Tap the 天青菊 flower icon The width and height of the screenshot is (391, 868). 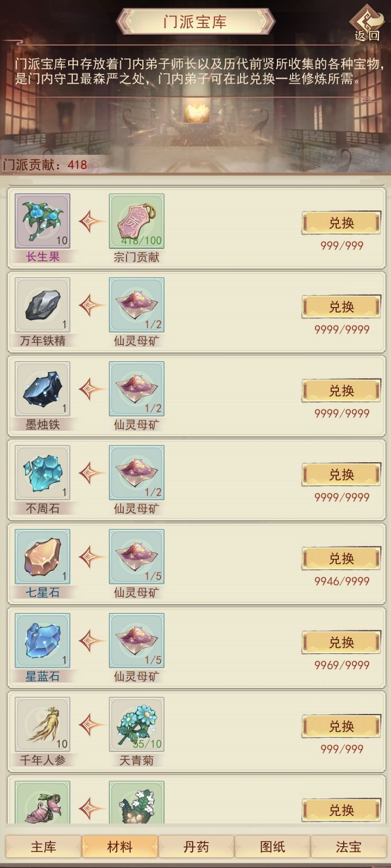click(137, 725)
